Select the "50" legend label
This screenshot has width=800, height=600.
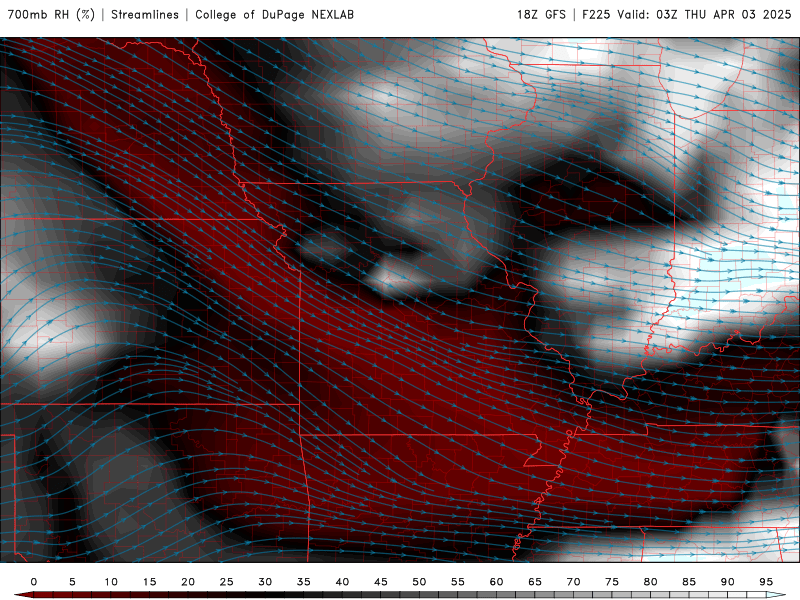coord(419,582)
